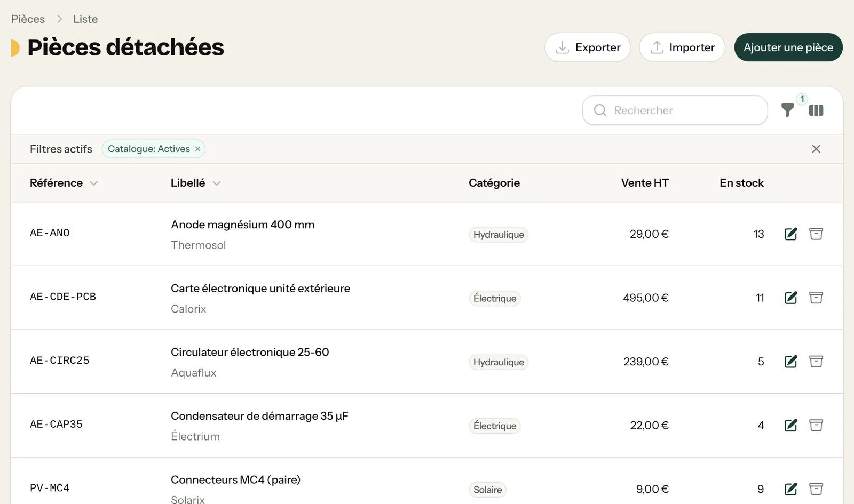Toggle column visibility icon
Screen dimensions: 854x504
816,110
